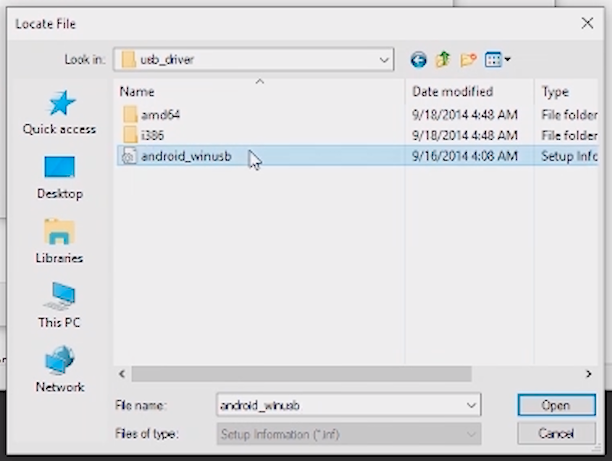Click the File name input field
Image resolution: width=612 pixels, height=461 pixels.
(x=340, y=406)
